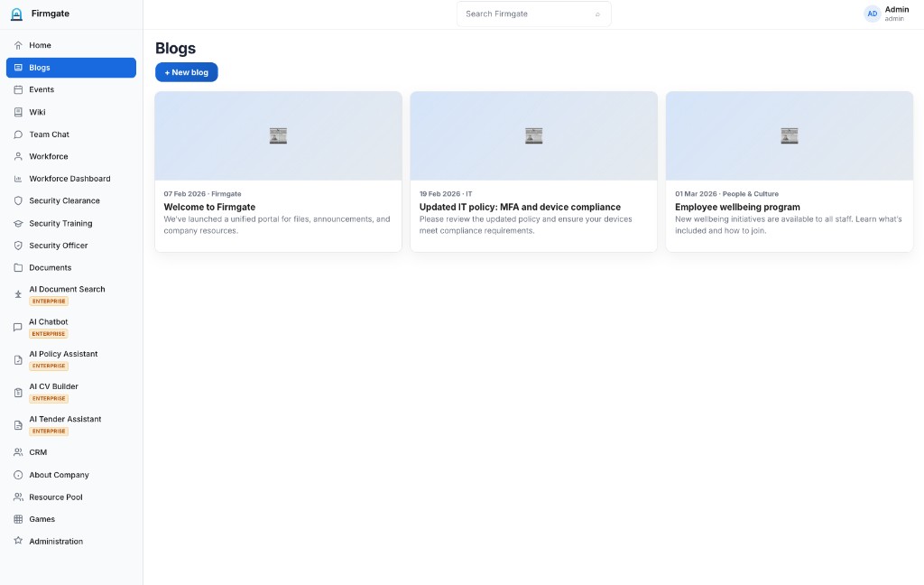This screenshot has width=924, height=585.
Task: Select the Games label
Action: coord(42,519)
